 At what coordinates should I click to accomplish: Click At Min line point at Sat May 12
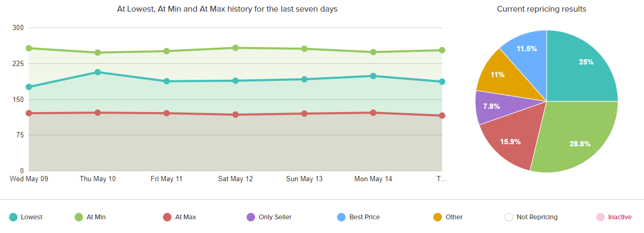[235, 48]
